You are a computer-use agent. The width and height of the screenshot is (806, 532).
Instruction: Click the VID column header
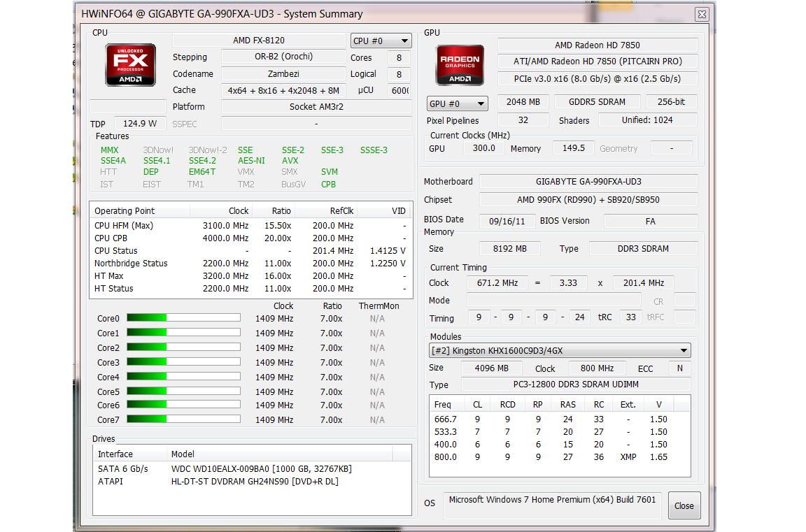click(x=384, y=210)
